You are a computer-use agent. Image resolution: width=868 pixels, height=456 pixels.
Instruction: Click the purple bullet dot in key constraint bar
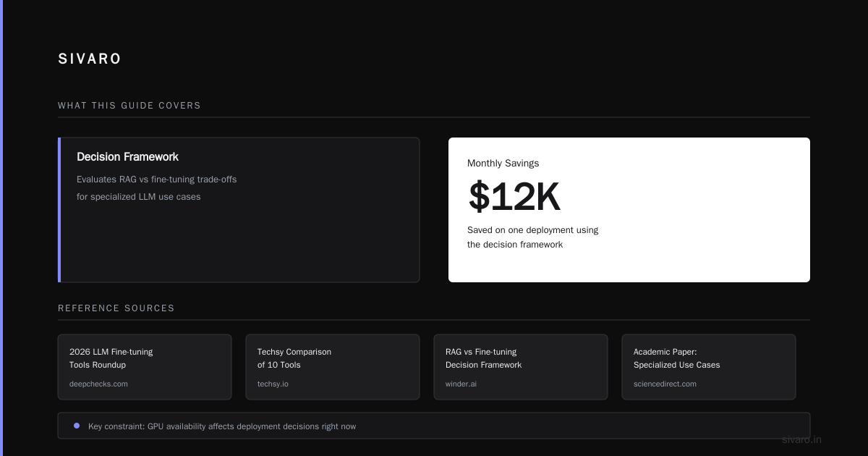coord(77,426)
